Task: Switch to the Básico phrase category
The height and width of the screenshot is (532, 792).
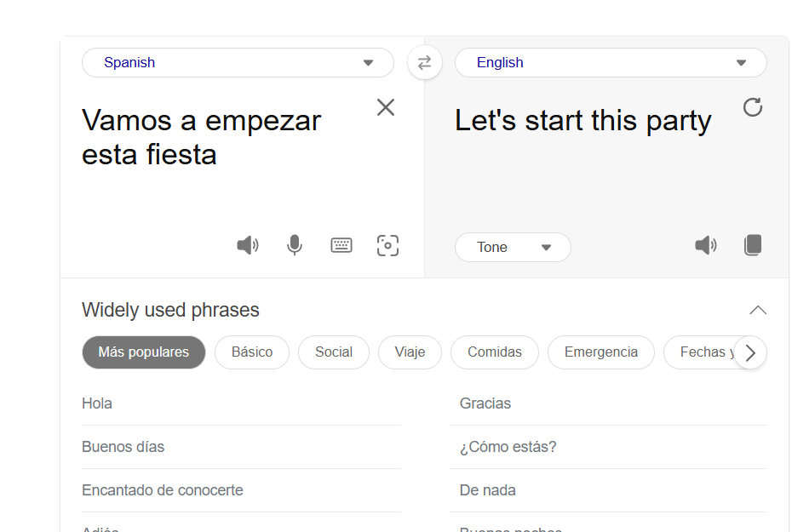Action: (252, 352)
